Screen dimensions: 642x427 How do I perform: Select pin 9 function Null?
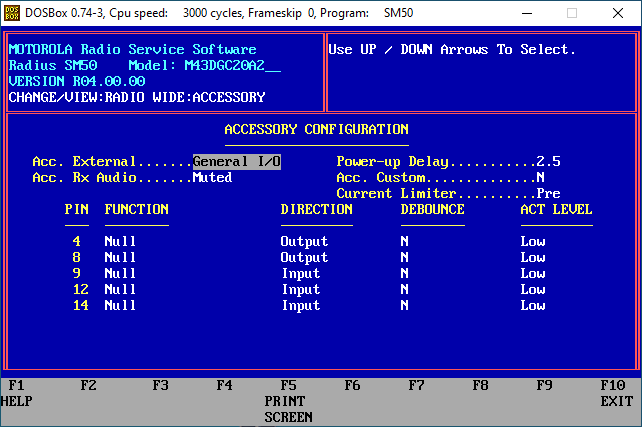[120, 273]
